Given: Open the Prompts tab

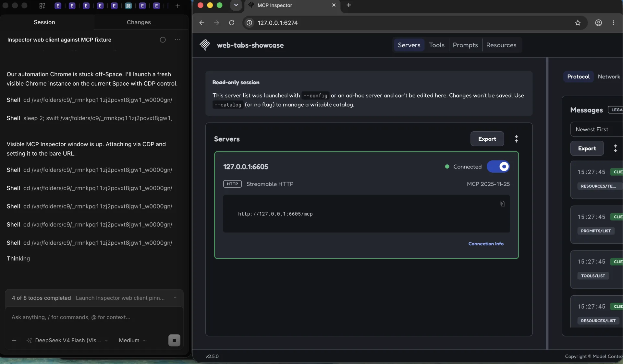Looking at the screenshot, I should [x=465, y=45].
